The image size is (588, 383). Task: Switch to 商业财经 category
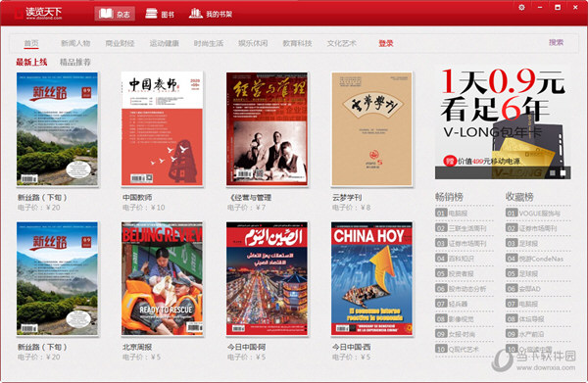point(120,43)
